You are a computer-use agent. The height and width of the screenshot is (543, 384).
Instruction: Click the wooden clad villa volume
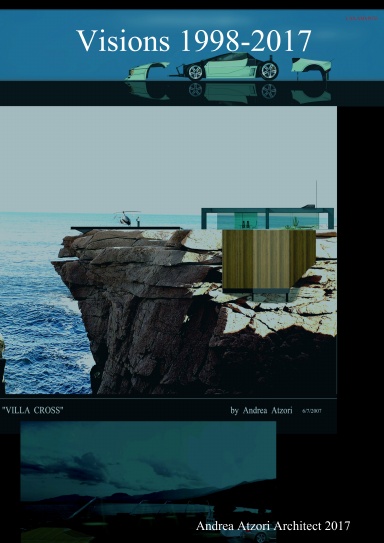coord(269,259)
